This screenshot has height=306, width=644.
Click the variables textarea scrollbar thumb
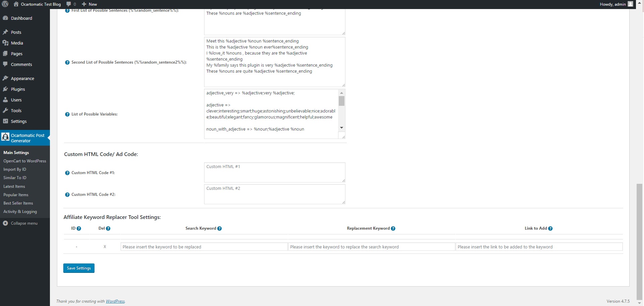(341, 101)
